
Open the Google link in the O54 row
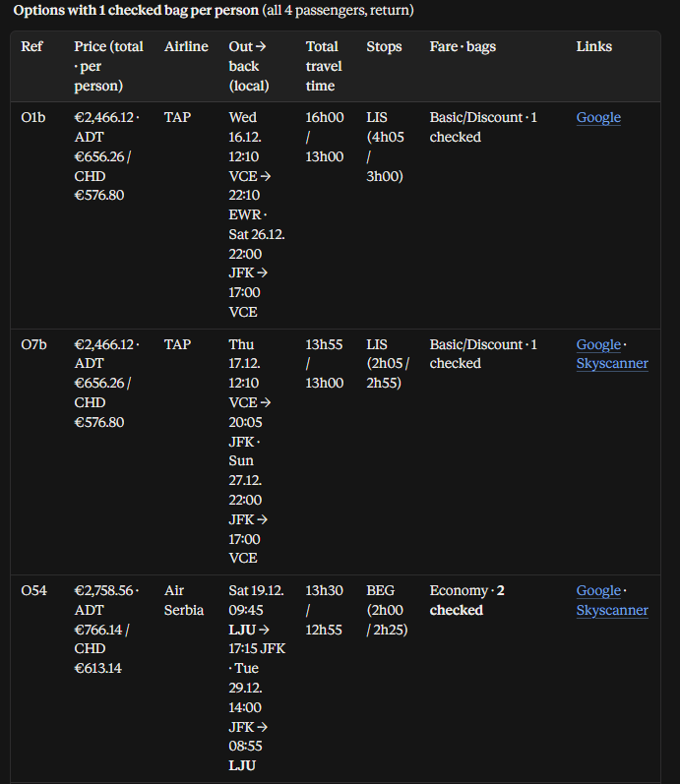598,590
